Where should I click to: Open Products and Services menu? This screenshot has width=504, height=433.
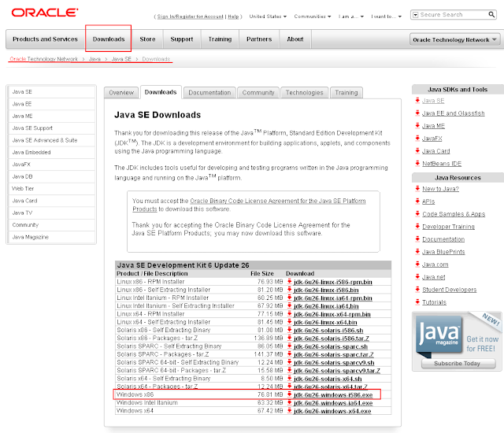(x=46, y=39)
